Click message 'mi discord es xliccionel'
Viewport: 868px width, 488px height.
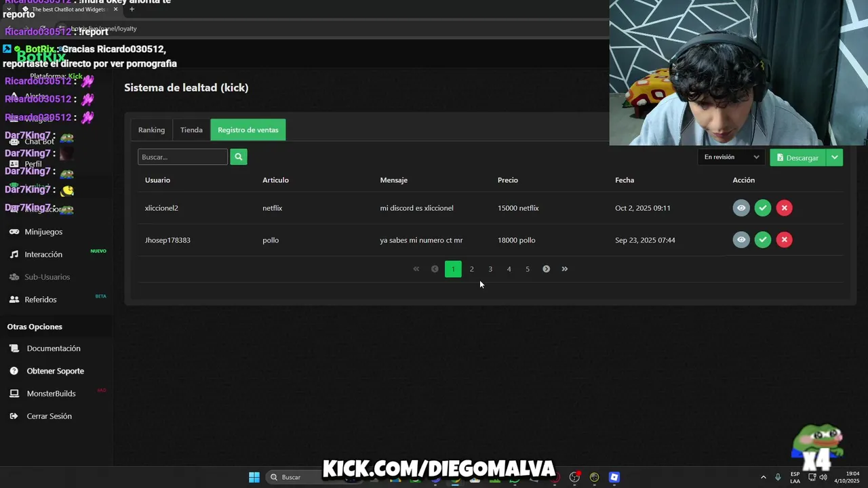(x=416, y=208)
